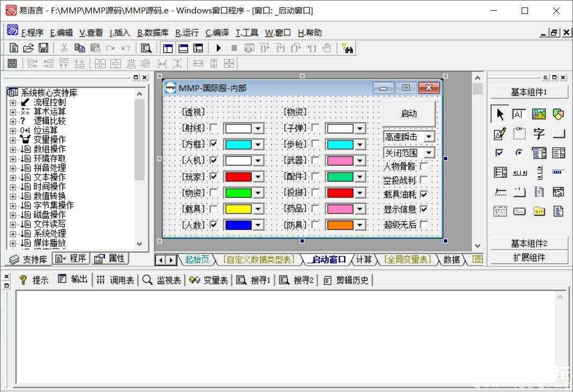Switch to the 起始页 tab
573x392 pixels.
(x=197, y=259)
